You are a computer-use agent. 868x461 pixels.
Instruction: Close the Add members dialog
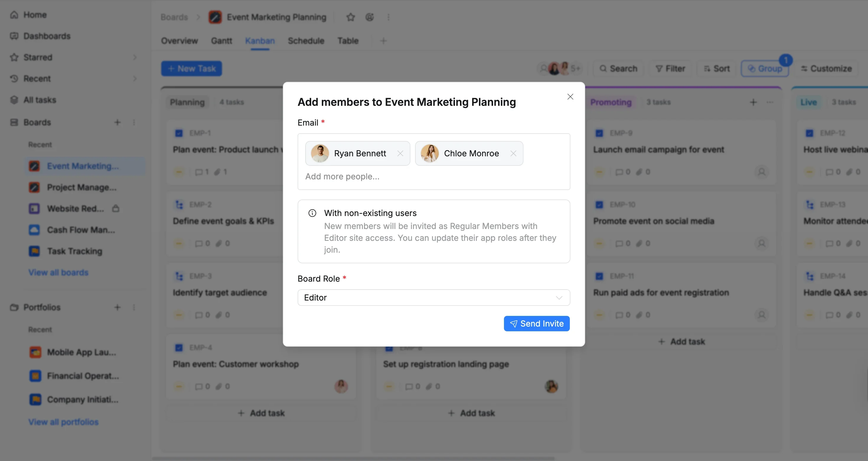[x=570, y=97]
